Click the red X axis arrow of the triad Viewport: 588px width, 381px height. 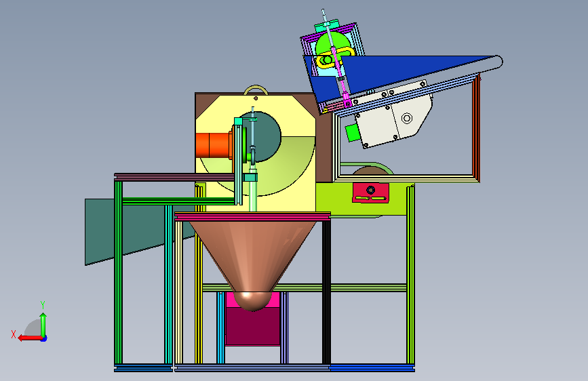click(30, 338)
